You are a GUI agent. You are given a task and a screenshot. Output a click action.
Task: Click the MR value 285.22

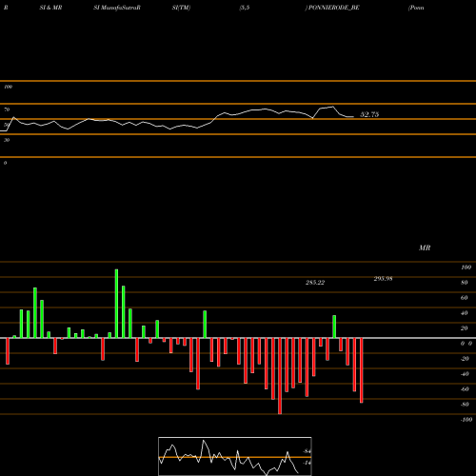coord(315,283)
